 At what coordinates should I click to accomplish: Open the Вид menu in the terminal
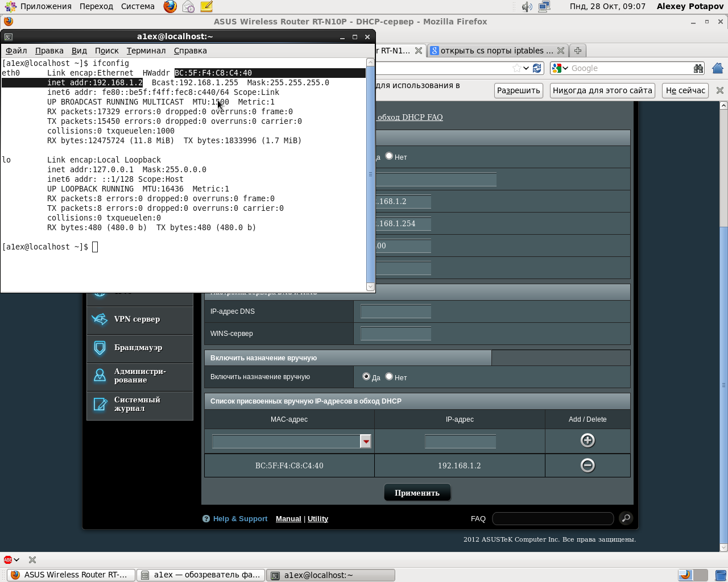point(79,51)
